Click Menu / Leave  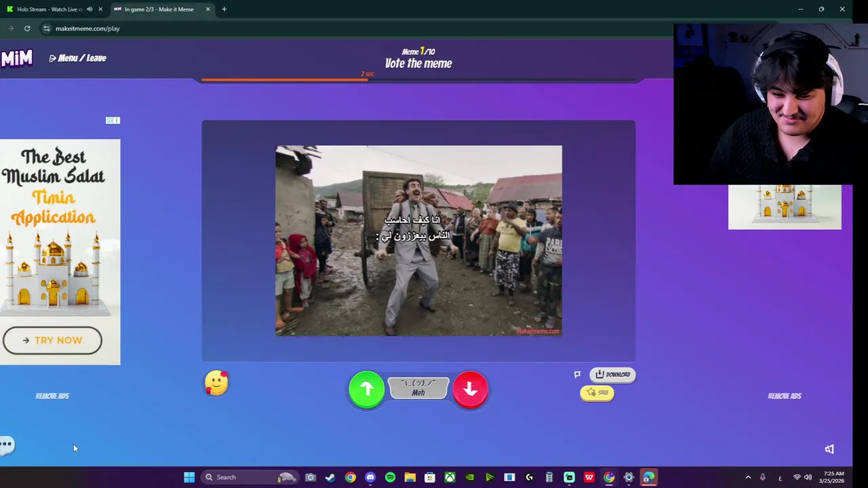click(x=77, y=58)
